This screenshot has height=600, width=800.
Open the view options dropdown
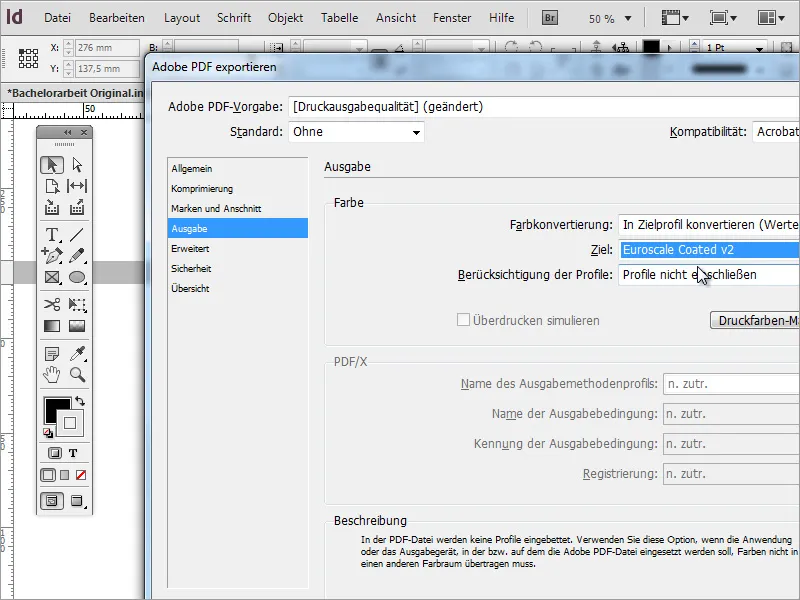[675, 18]
